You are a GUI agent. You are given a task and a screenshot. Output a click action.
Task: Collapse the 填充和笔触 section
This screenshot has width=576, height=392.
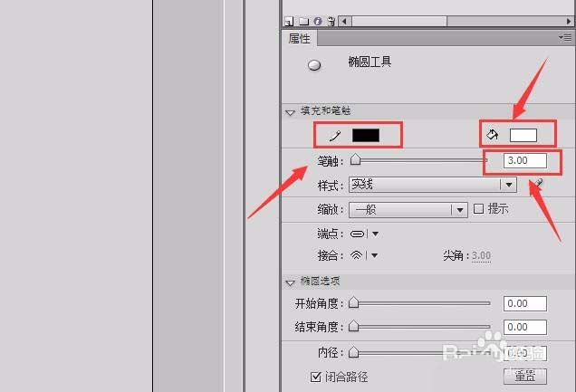[290, 112]
